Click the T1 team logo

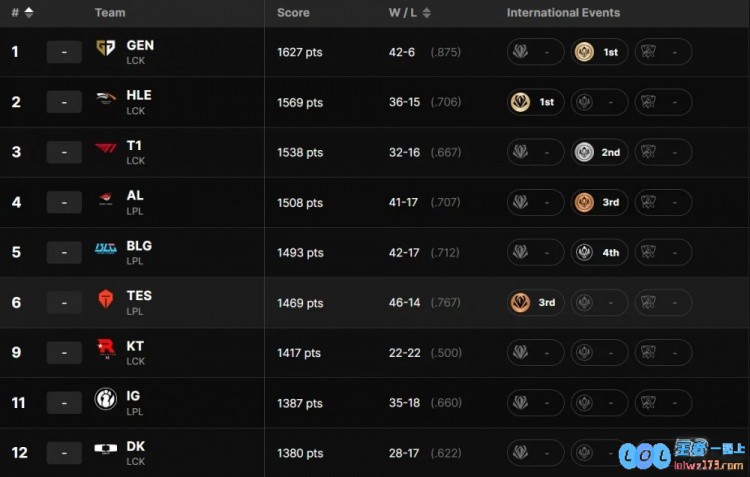tap(105, 149)
